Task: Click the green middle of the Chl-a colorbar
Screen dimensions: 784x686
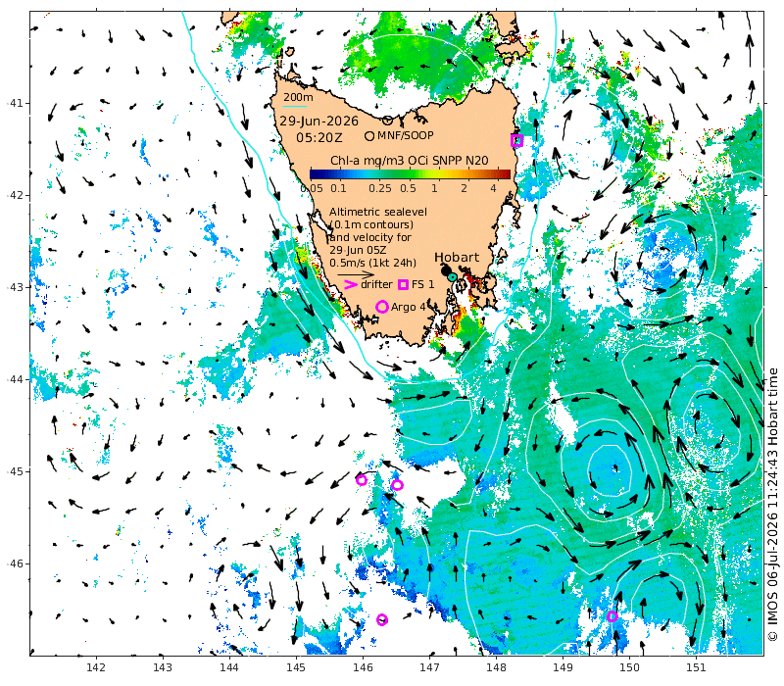Action: (x=410, y=174)
